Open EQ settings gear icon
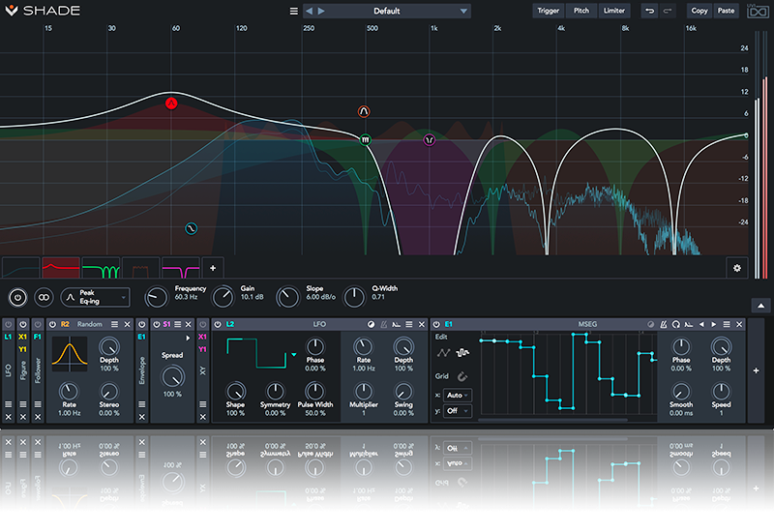Screen dimensions: 774x532 point(737,267)
